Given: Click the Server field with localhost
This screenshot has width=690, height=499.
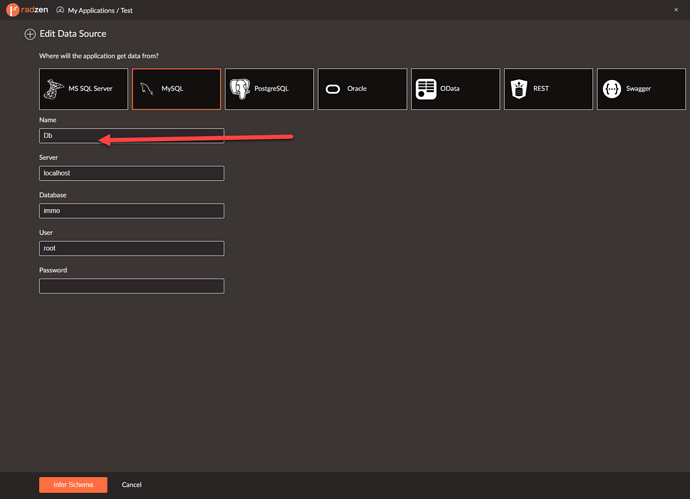Looking at the screenshot, I should pos(132,173).
